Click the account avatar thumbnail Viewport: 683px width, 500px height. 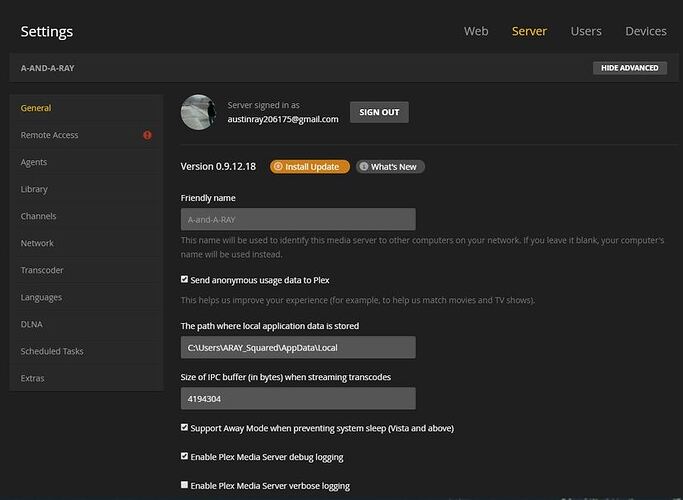(199, 112)
